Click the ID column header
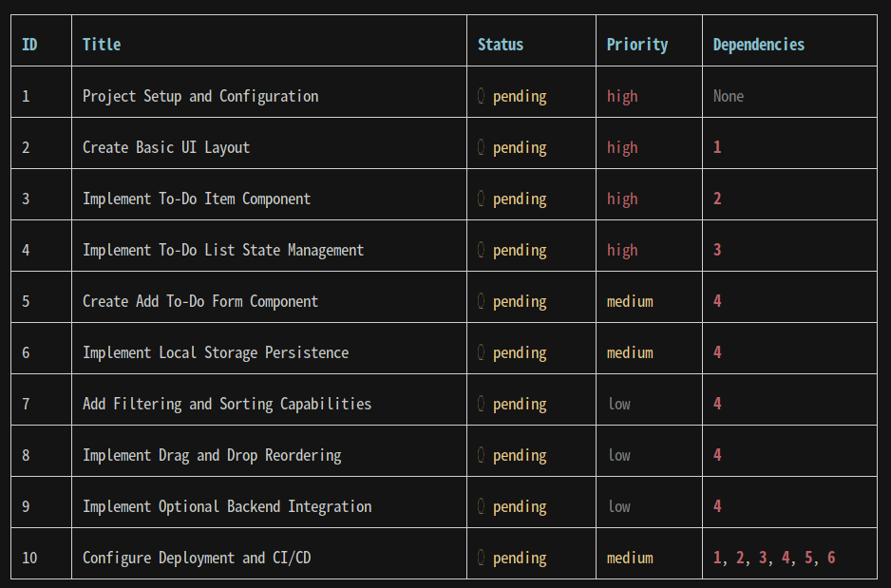This screenshot has height=588, width=891. [x=29, y=45]
